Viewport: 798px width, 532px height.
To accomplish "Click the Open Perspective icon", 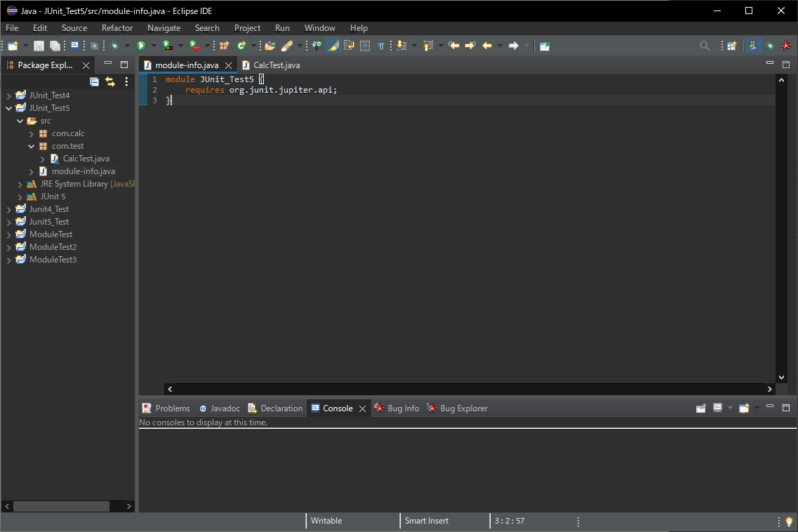I will (732, 46).
